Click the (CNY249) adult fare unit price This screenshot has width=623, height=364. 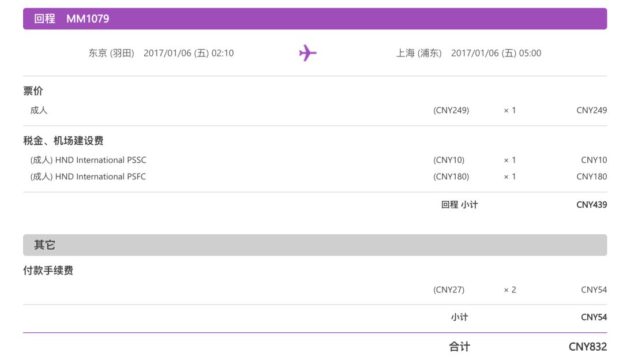click(x=451, y=110)
